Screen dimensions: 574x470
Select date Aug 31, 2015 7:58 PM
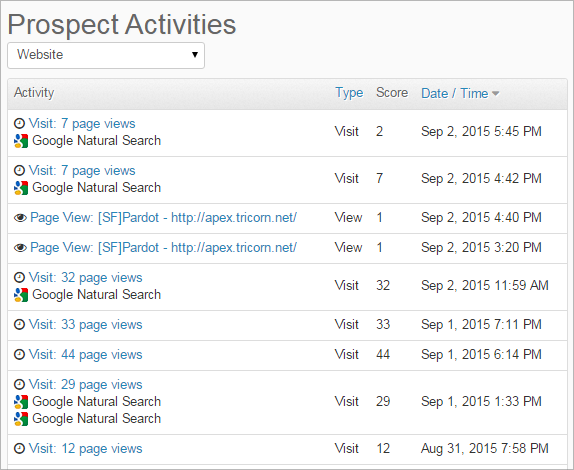tap(485, 448)
